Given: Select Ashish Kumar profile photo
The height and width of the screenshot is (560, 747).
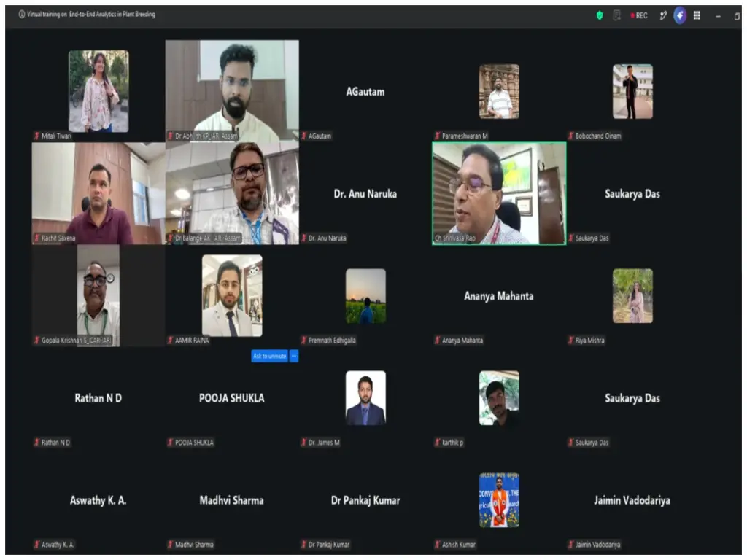Looking at the screenshot, I should tap(499, 500).
